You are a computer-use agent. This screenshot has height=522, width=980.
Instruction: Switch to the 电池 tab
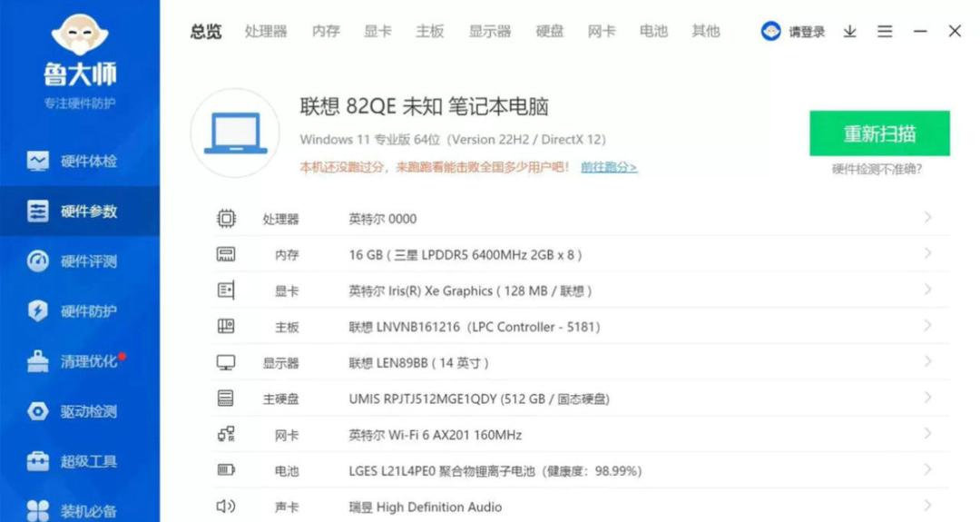(653, 31)
